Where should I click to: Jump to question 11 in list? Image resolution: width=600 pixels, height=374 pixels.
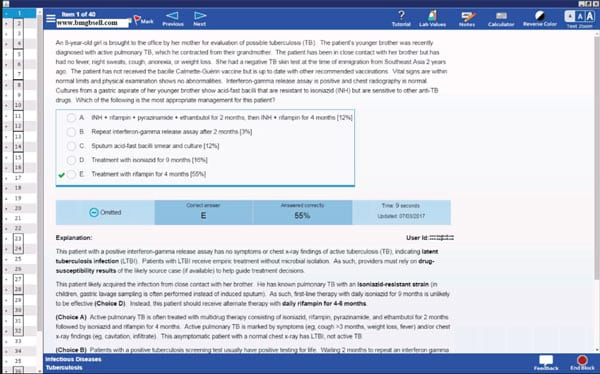click(18, 116)
